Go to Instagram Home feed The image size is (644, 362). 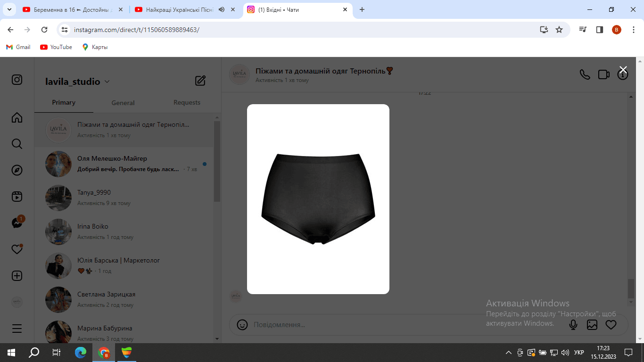point(17,117)
